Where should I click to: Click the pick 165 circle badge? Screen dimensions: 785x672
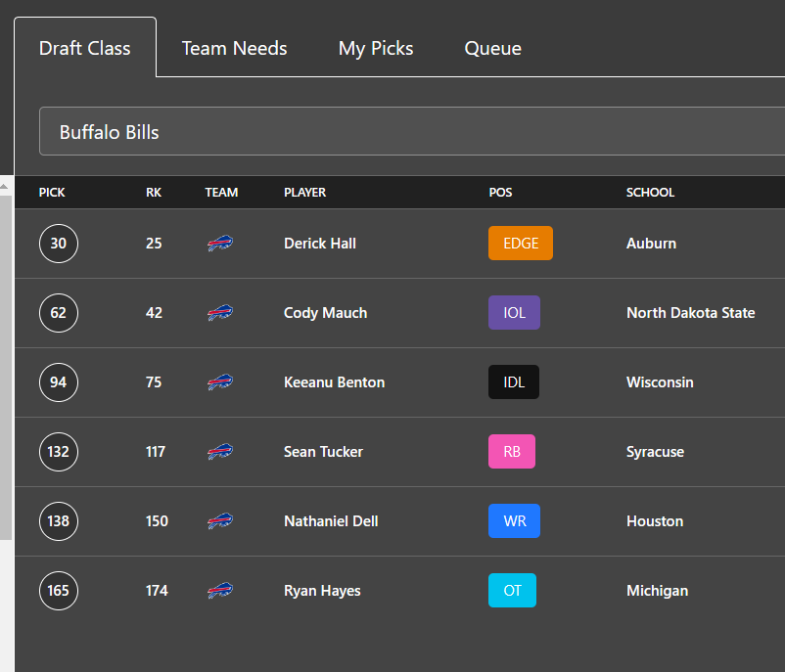[59, 591]
